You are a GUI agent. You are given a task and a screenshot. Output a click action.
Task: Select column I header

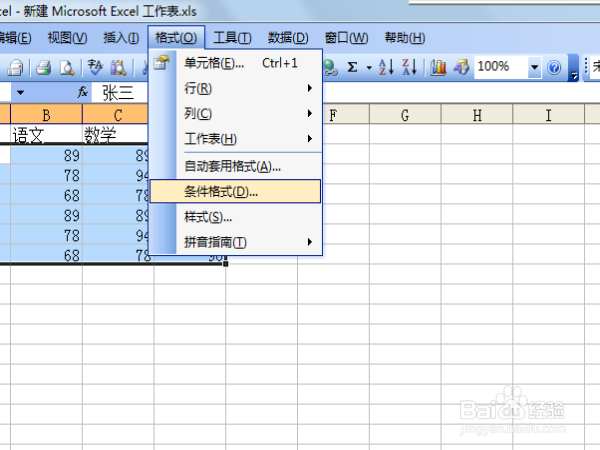click(548, 114)
